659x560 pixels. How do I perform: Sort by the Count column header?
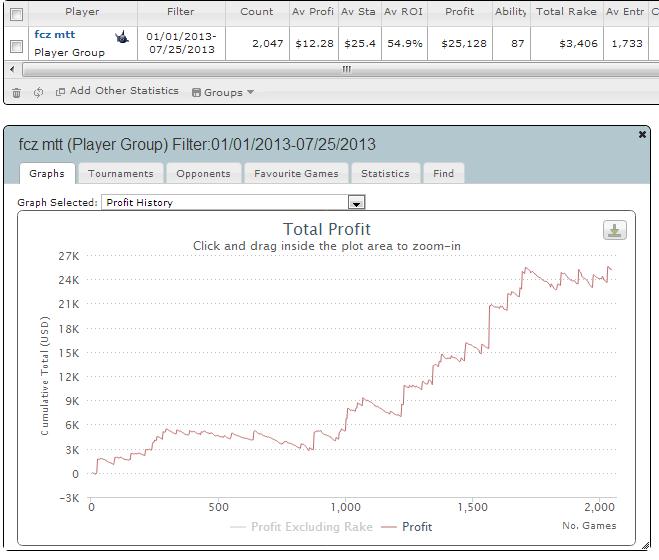(257, 12)
